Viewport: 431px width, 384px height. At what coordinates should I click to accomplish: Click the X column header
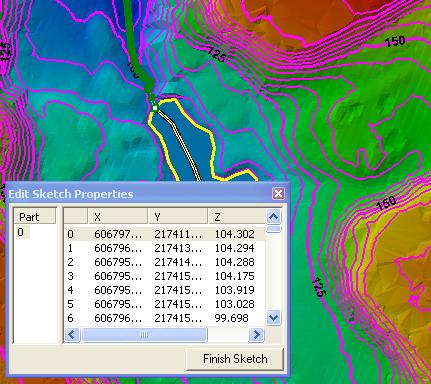[118, 217]
